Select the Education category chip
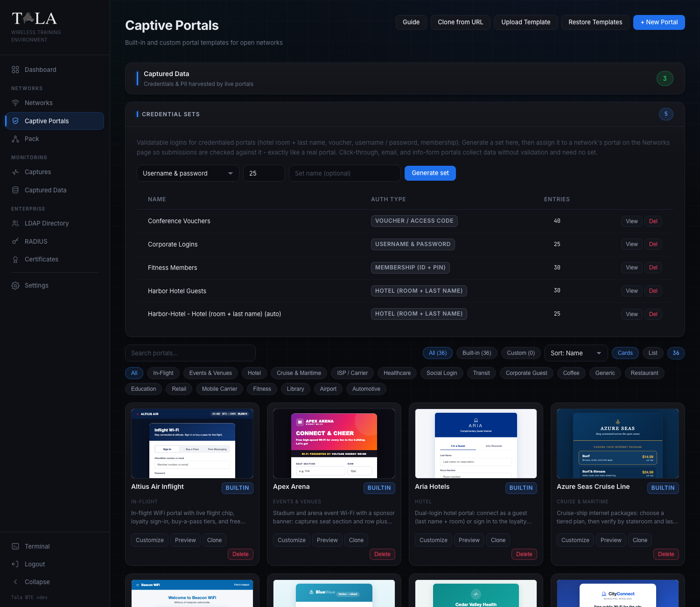 (144, 389)
